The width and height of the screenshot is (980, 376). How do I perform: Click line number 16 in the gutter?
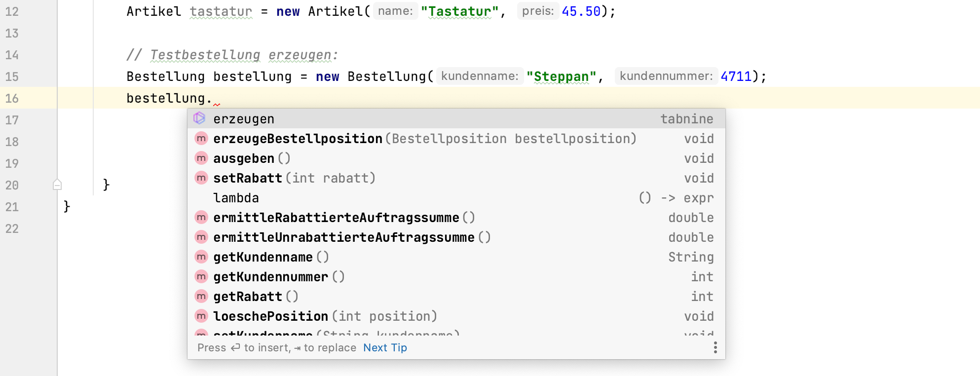click(12, 98)
